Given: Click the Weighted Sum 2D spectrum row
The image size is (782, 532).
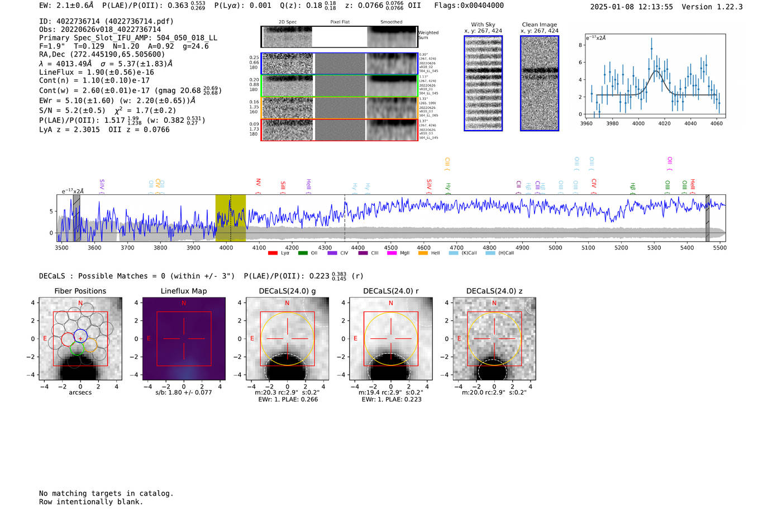Looking at the screenshot, I should point(340,37).
